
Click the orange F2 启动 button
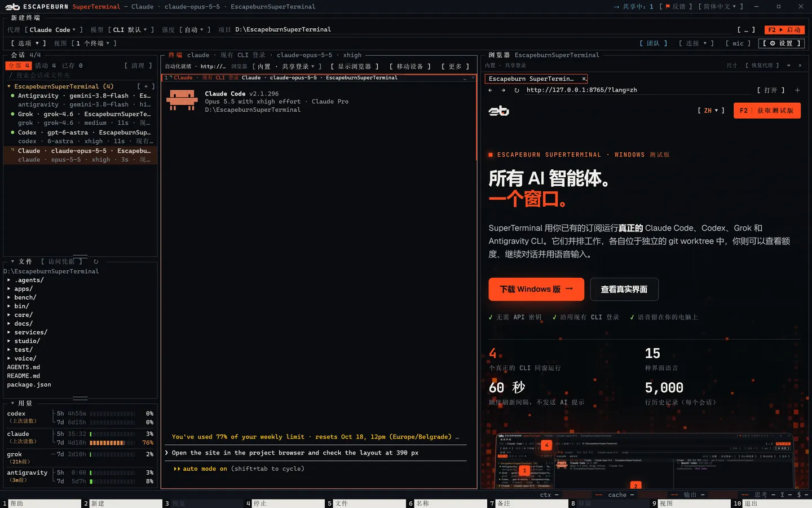784,30
